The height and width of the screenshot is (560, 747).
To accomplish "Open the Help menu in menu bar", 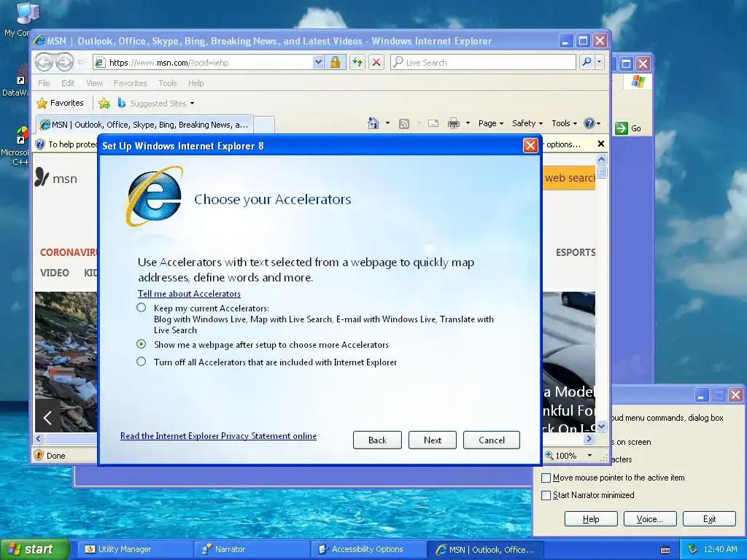I will 196,83.
